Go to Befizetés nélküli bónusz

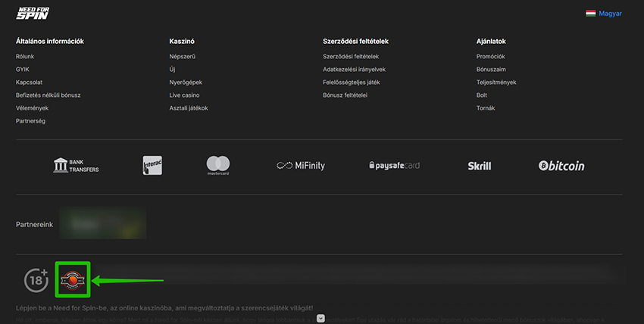48,95
